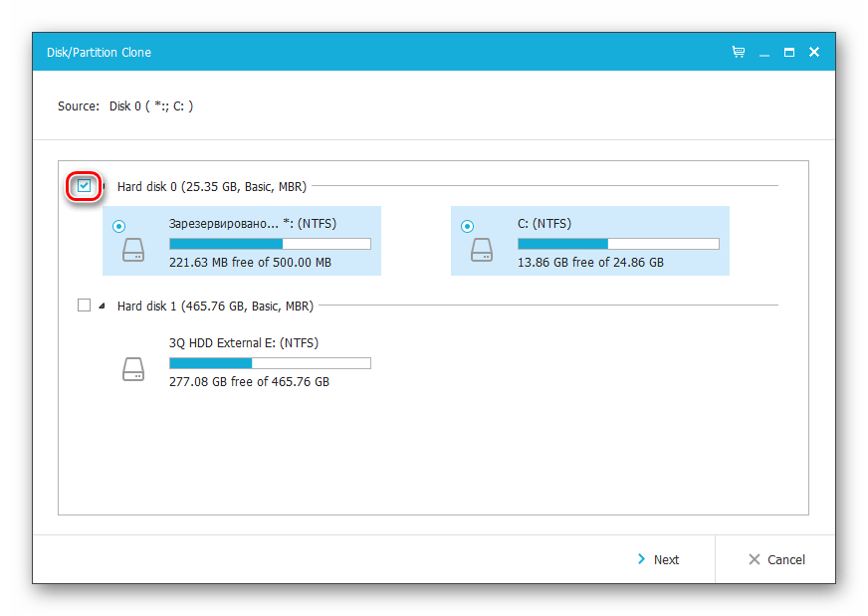
Task: Click the 3Q HDD External usage bar
Action: click(x=270, y=363)
